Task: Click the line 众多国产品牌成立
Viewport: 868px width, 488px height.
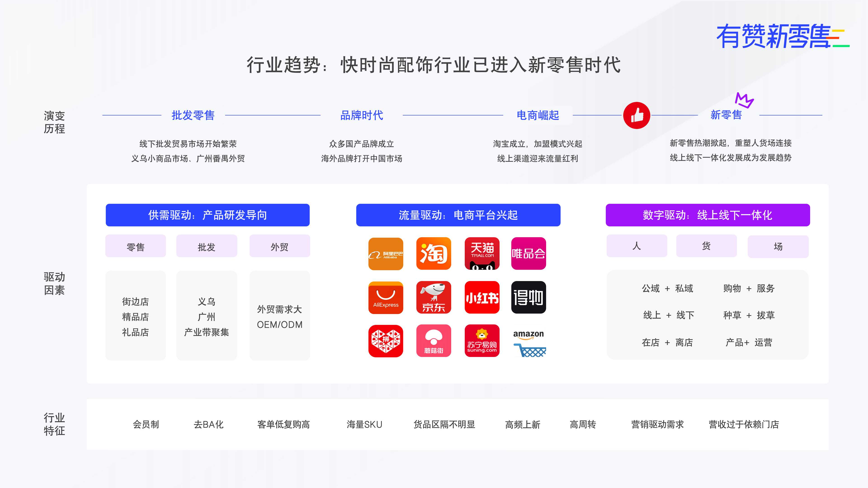Action: click(x=362, y=144)
